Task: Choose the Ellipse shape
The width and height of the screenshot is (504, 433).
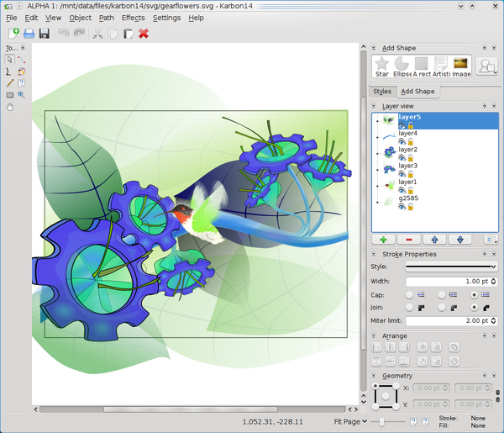Action: pos(402,66)
